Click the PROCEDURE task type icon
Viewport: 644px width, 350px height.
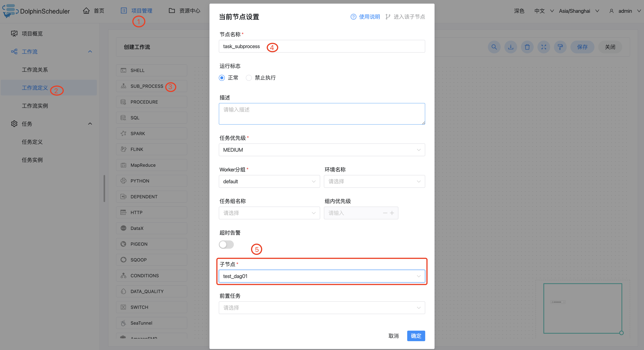pos(123,102)
